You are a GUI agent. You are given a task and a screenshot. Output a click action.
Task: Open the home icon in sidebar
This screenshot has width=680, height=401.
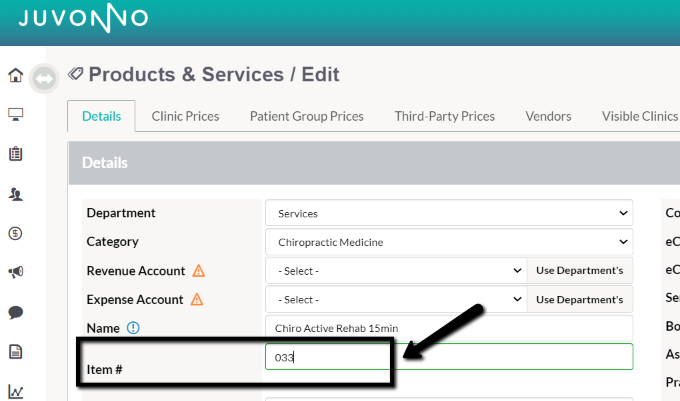(16, 75)
